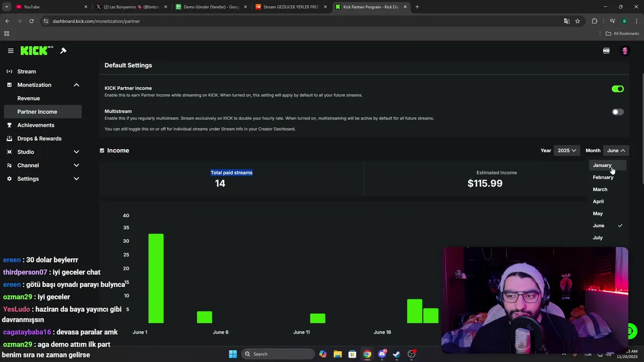Click the Windows taskbar Search box

pos(278,354)
